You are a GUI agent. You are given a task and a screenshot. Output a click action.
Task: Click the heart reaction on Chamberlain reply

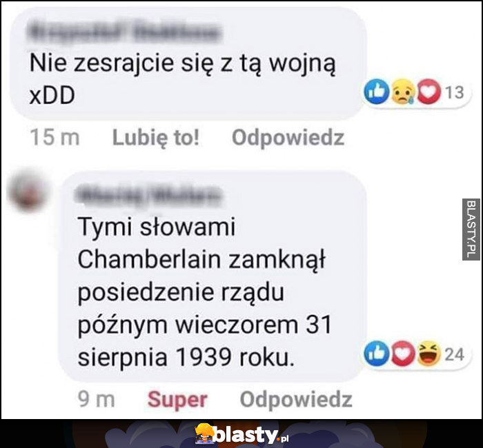(402, 354)
